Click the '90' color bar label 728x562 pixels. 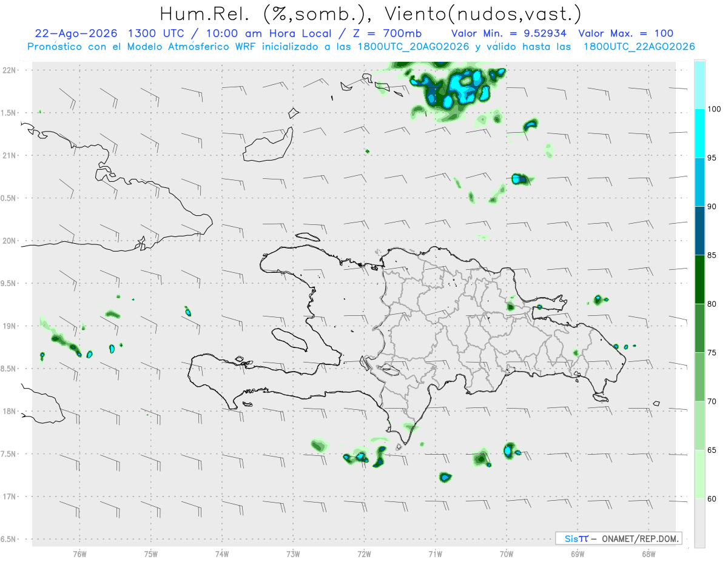coord(713,207)
